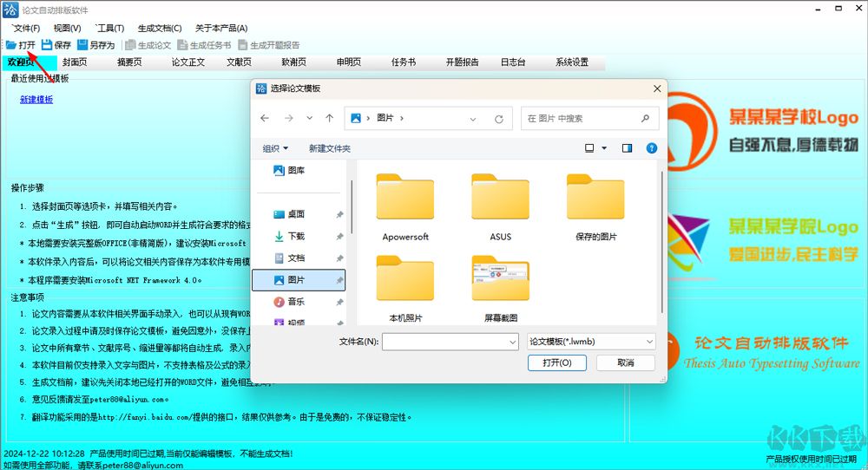Image resolution: width=868 pixels, height=470 pixels.
Task: Expand the address bar path dropdown
Action: pyautogui.click(x=473, y=119)
